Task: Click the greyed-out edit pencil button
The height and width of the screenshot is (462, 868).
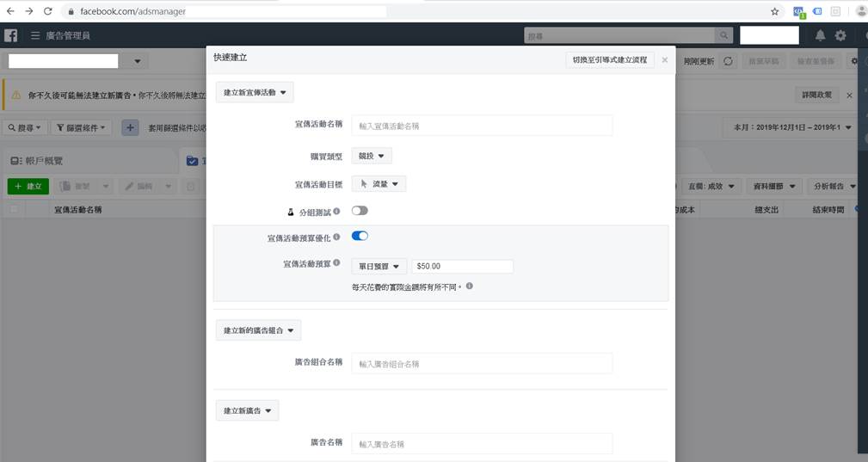Action: click(x=139, y=187)
